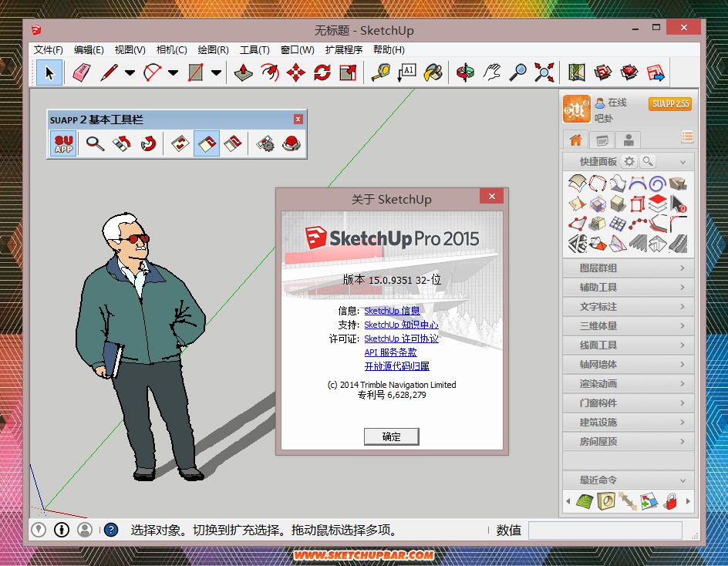Activate the Rotate tool
This screenshot has height=566, width=728.
pos(322,72)
